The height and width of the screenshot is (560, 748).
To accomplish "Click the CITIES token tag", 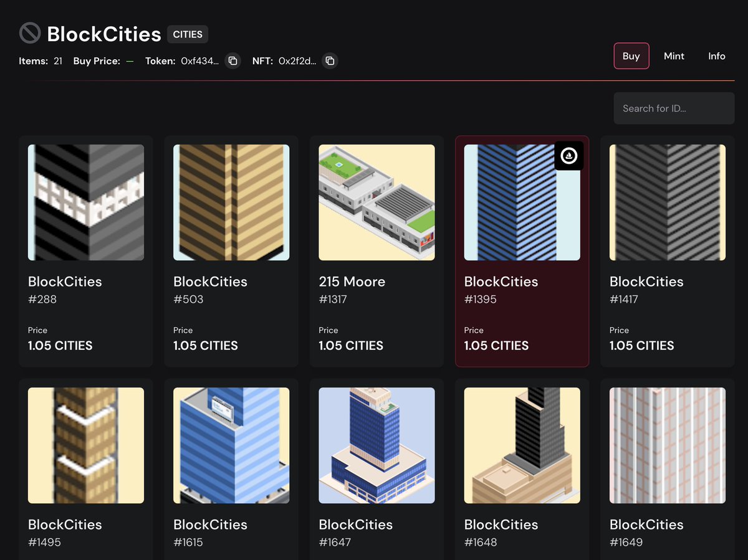I will (188, 34).
